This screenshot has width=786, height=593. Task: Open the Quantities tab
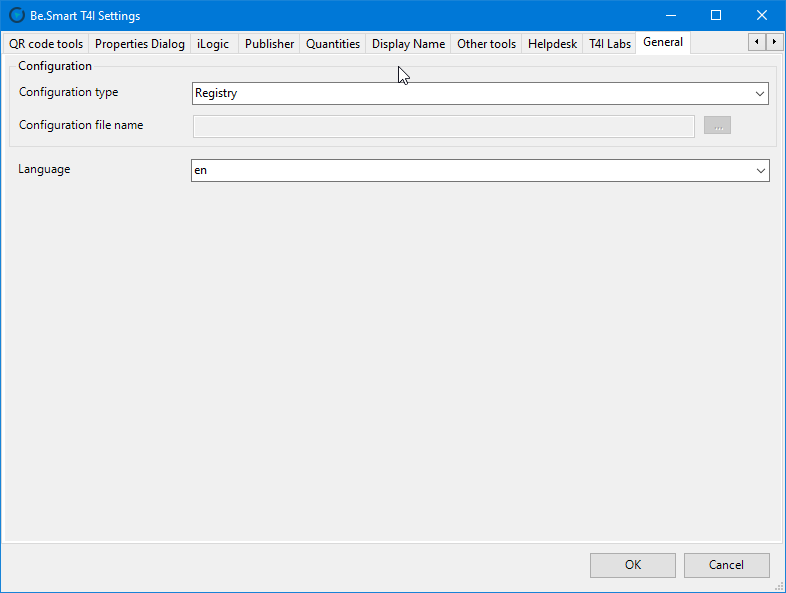click(333, 44)
